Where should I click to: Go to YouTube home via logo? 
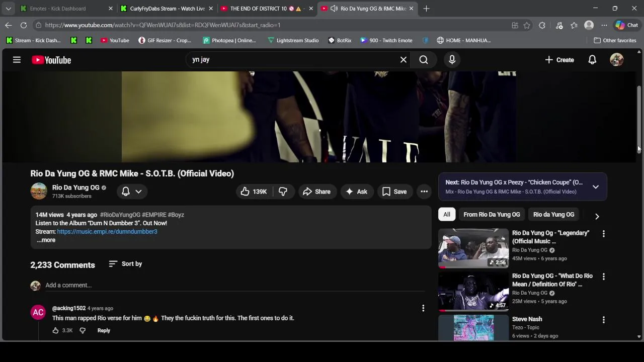pos(51,60)
